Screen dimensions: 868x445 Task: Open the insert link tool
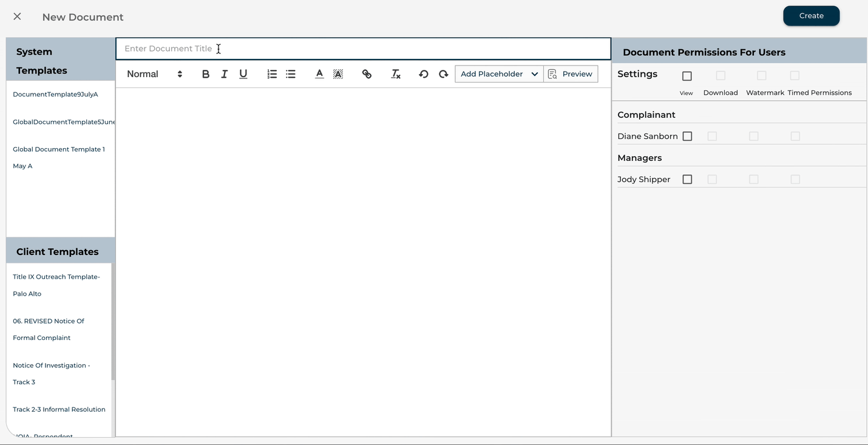(367, 74)
